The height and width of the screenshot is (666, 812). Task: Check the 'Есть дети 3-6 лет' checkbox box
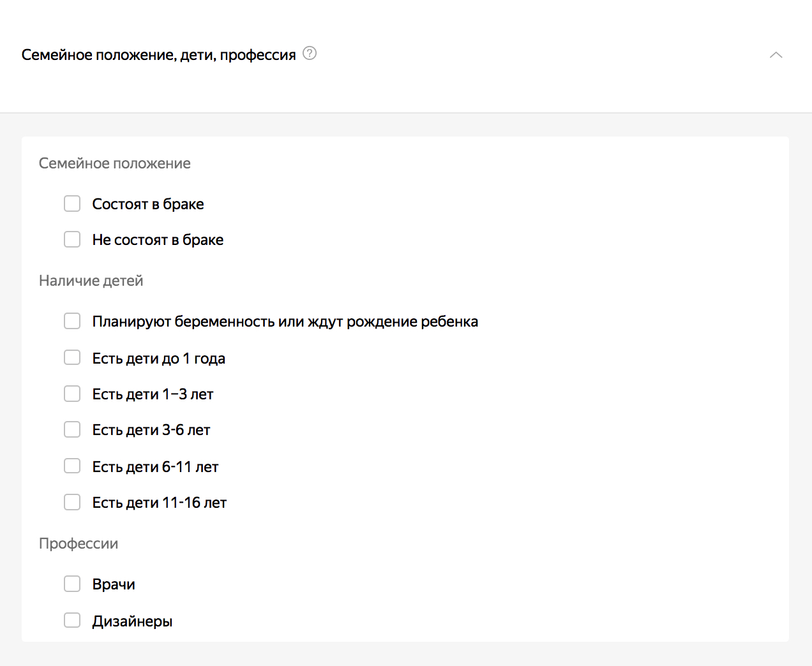click(72, 429)
